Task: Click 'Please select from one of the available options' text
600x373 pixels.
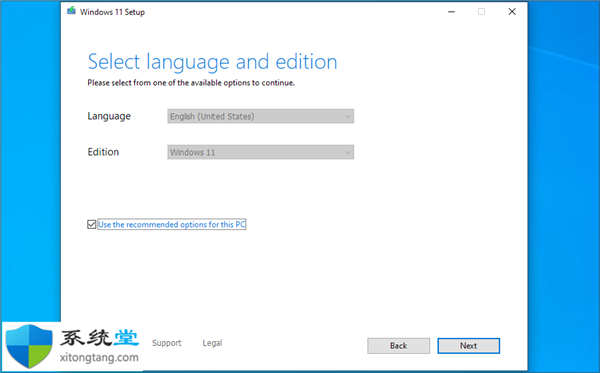Action: [x=191, y=83]
